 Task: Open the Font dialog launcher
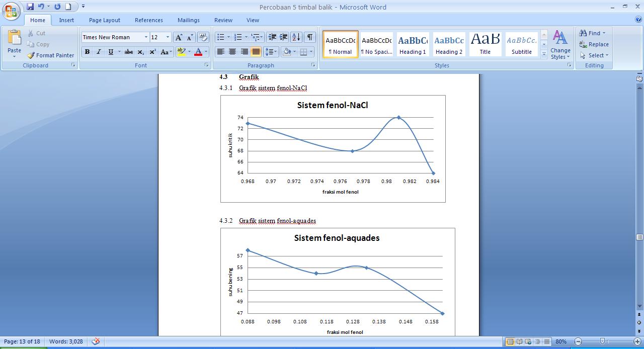(x=206, y=65)
